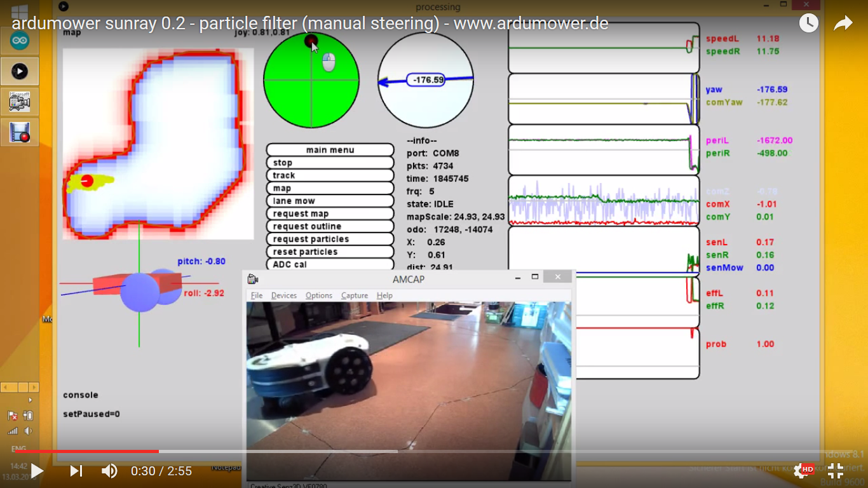Image resolution: width=868 pixels, height=488 pixels.
Task: Click the main menu button
Action: coord(330,150)
